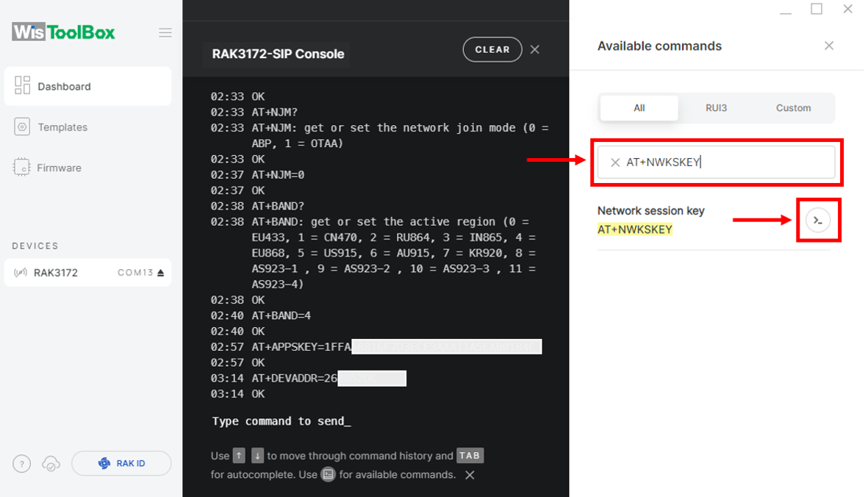This screenshot has width=868, height=497.
Task: Click the AT+BAND? console line
Action: [x=278, y=206]
